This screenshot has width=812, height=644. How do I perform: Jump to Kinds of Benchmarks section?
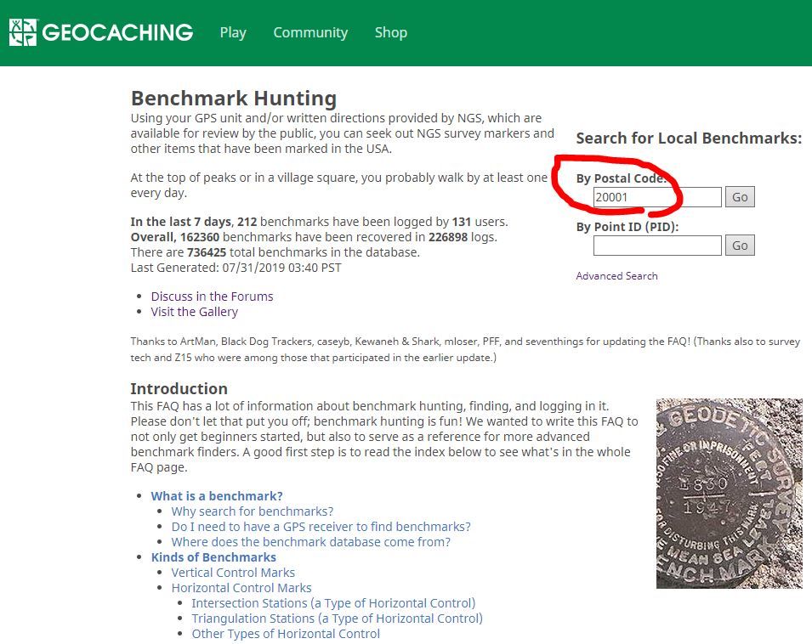click(213, 557)
